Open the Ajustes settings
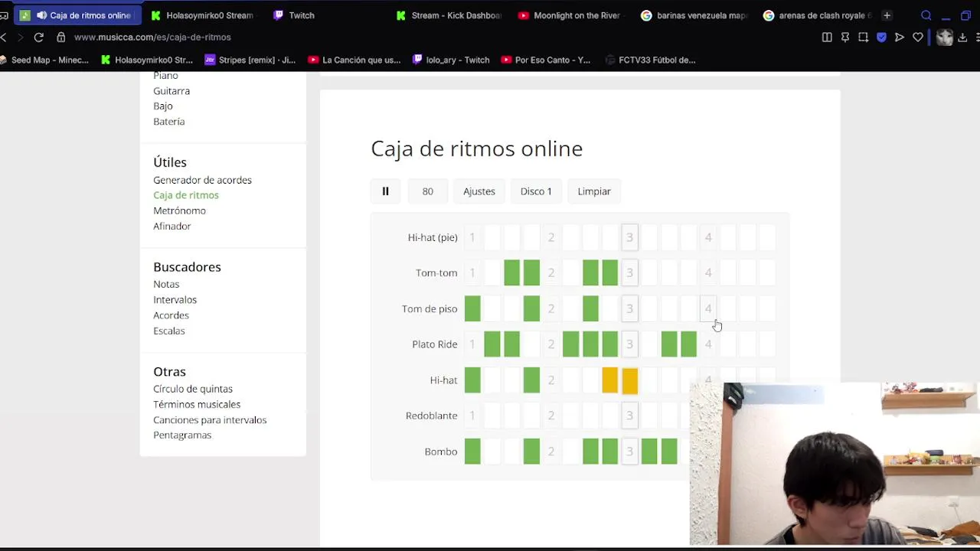Viewport: 980px width, 551px height. (x=479, y=191)
